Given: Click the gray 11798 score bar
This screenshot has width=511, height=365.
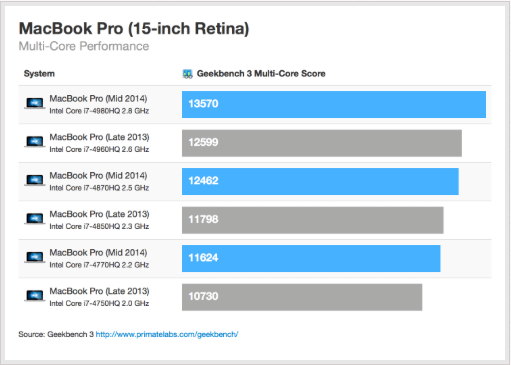Looking at the screenshot, I should click(x=312, y=220).
